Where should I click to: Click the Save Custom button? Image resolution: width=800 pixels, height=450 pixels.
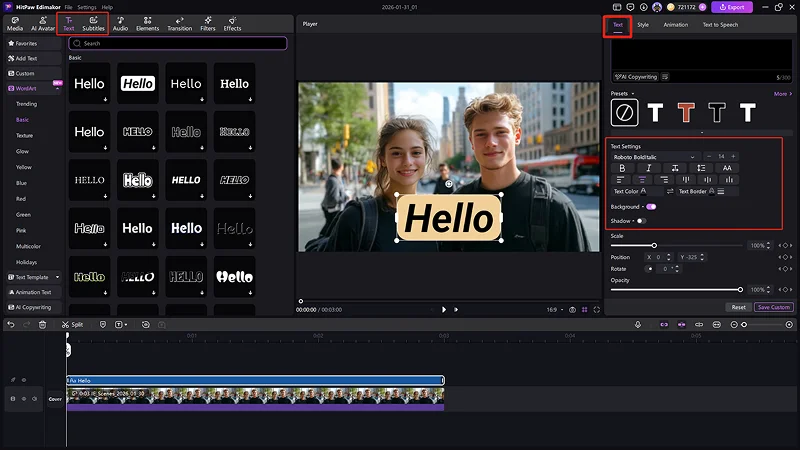click(773, 307)
